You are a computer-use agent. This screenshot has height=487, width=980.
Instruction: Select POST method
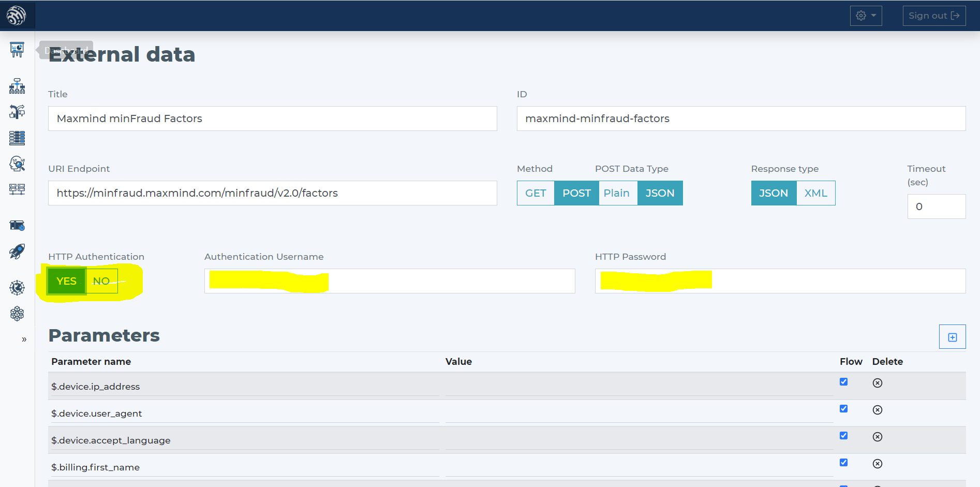pyautogui.click(x=576, y=193)
